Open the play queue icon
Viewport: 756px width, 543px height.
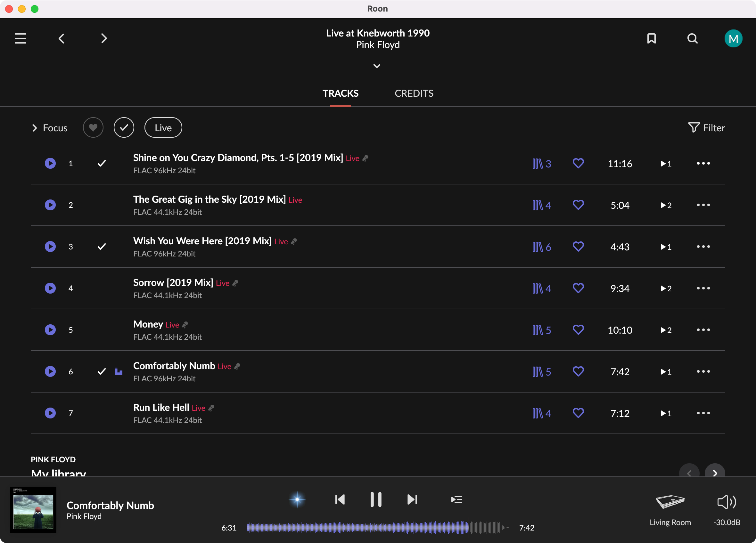(x=456, y=499)
